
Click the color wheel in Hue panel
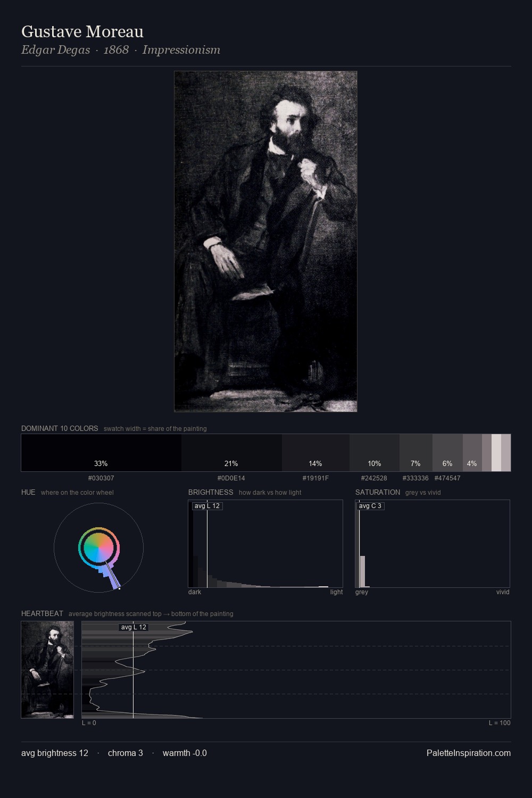click(x=99, y=548)
